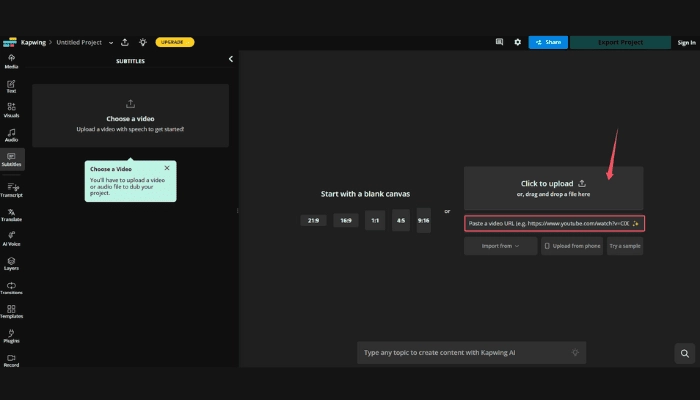Viewport: 700px width, 400px height.
Task: Click Sign In
Action: (x=686, y=42)
